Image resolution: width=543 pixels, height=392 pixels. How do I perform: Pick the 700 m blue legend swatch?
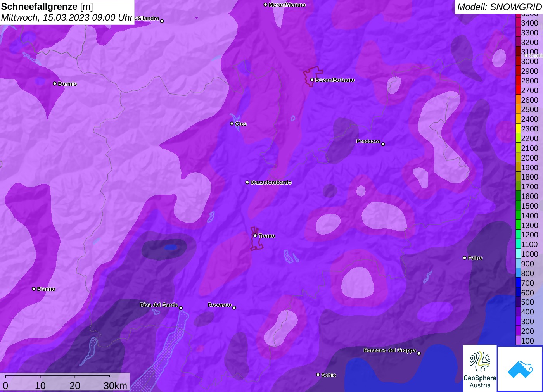[x=518, y=283]
